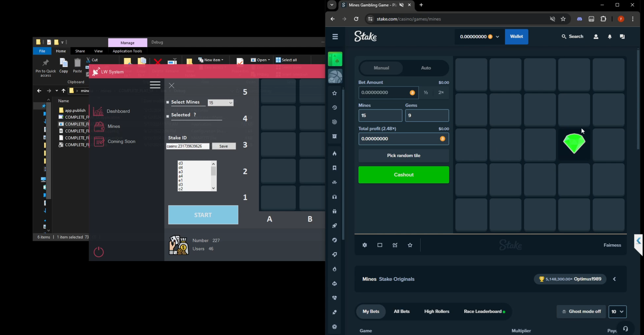Unmute the tab via the tab speaker icon
The height and width of the screenshot is (335, 644).
401,5
